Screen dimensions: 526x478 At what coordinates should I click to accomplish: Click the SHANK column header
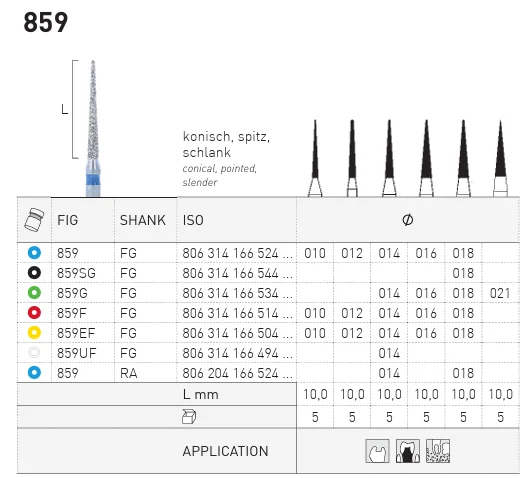click(143, 220)
